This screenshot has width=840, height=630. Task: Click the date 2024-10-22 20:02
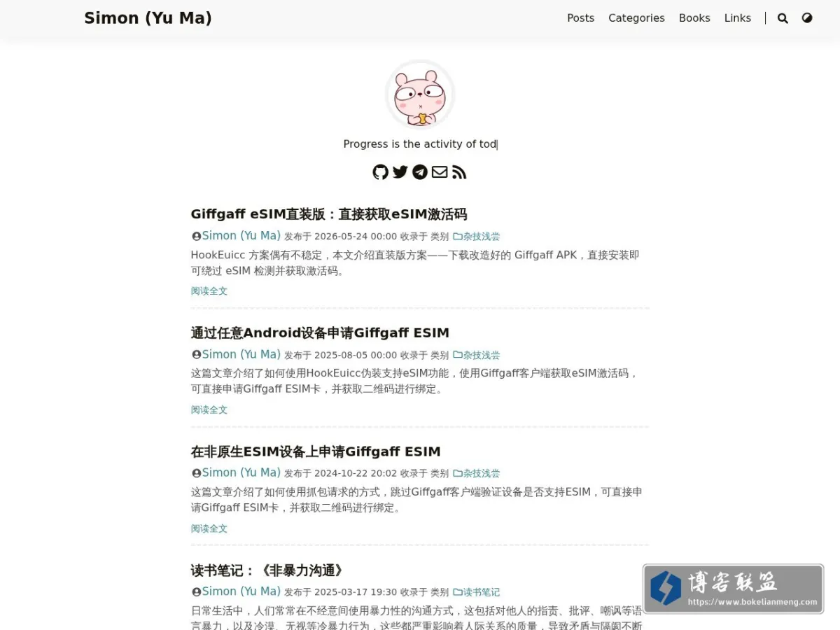pos(356,474)
